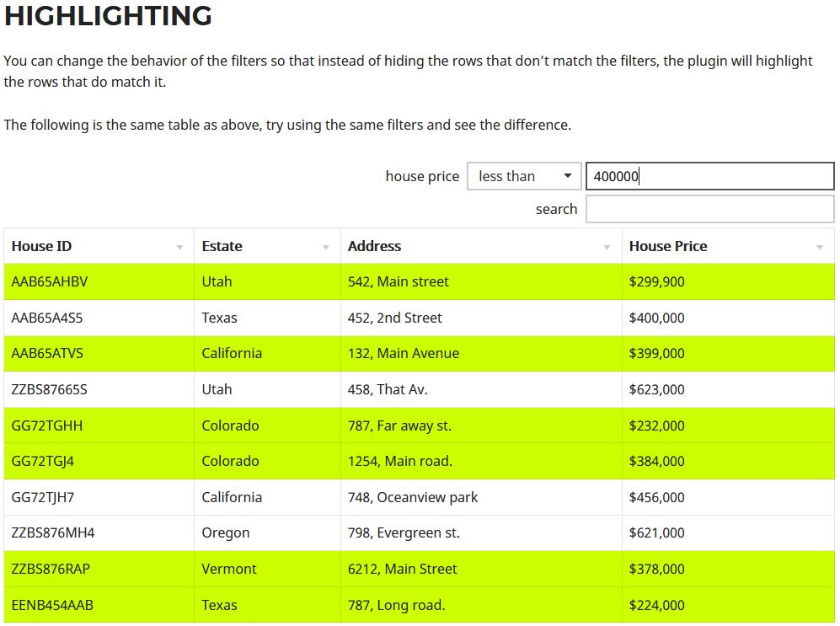Click the '787, Far away st.' address

(x=399, y=425)
